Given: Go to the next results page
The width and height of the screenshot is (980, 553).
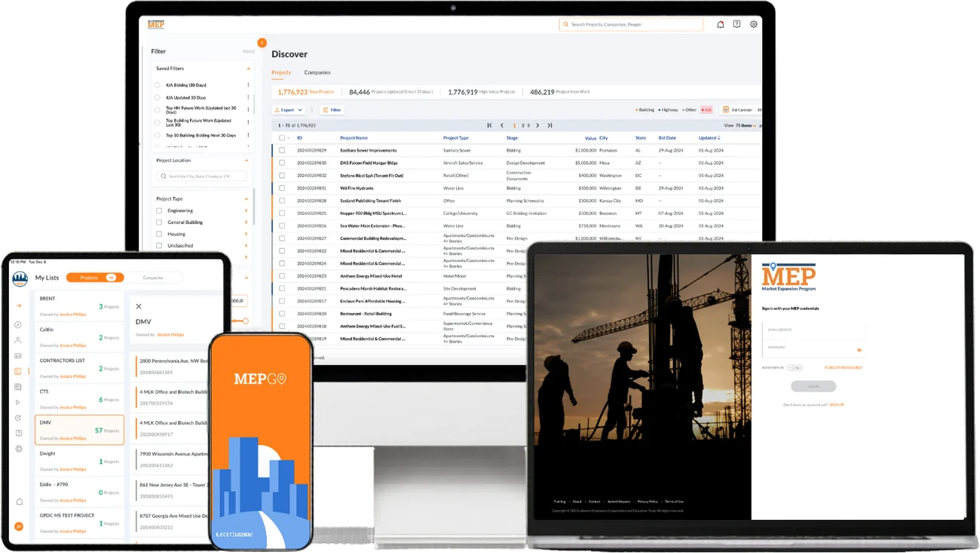Looking at the screenshot, I should [537, 125].
